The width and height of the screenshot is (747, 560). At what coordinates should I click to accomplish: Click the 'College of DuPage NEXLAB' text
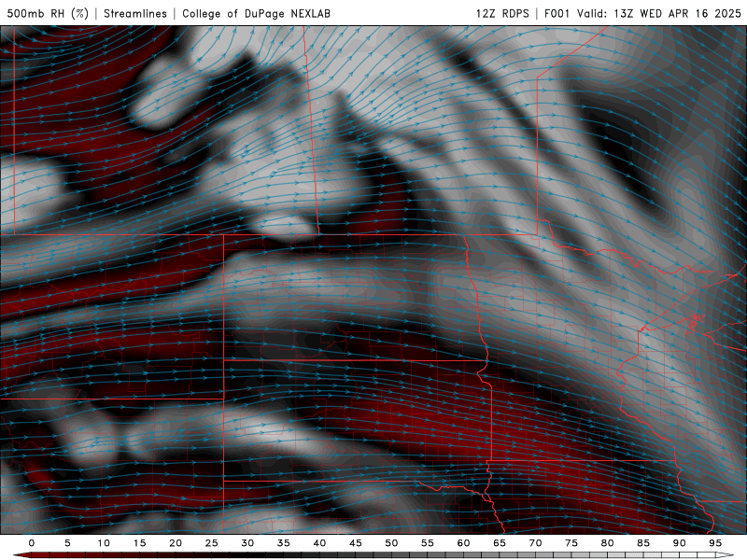click(256, 13)
